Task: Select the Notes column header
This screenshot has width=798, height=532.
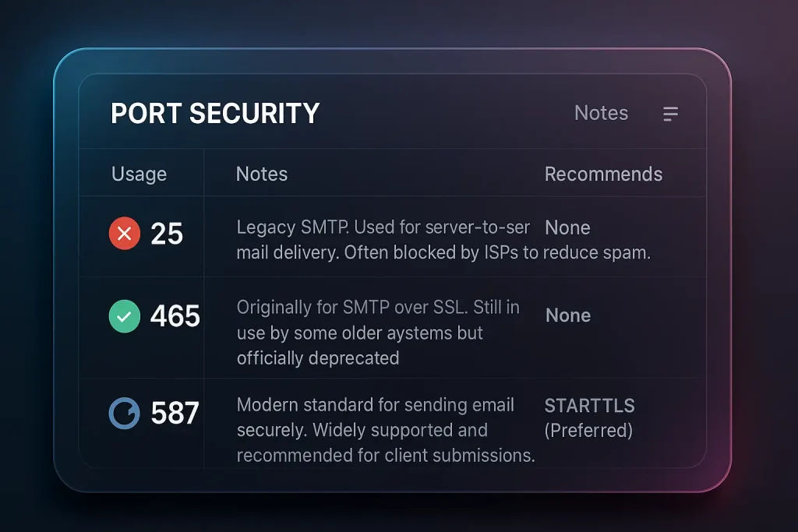Action: [262, 174]
